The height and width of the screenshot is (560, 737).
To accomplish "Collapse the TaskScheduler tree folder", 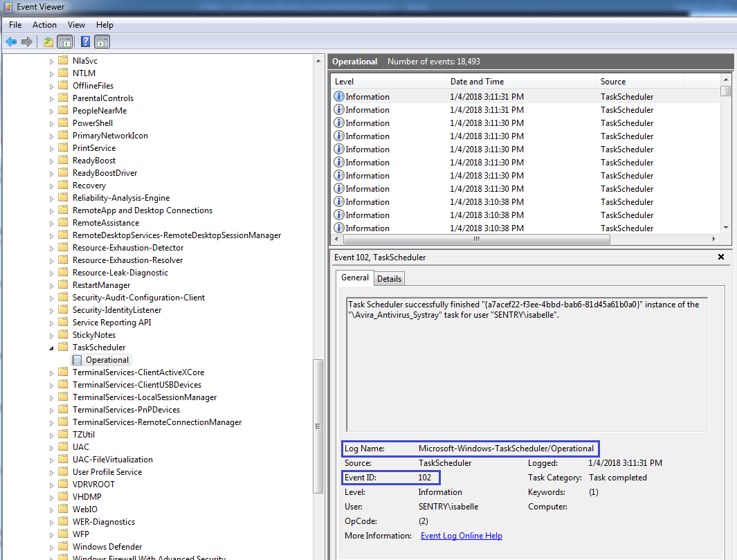I will (51, 347).
